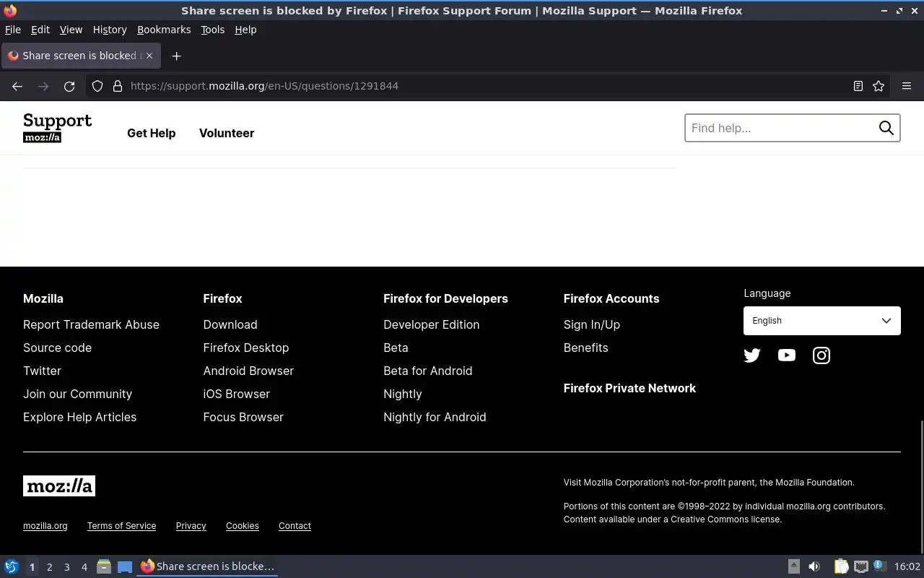Open the History menu
The height and width of the screenshot is (578, 924).
110,30
